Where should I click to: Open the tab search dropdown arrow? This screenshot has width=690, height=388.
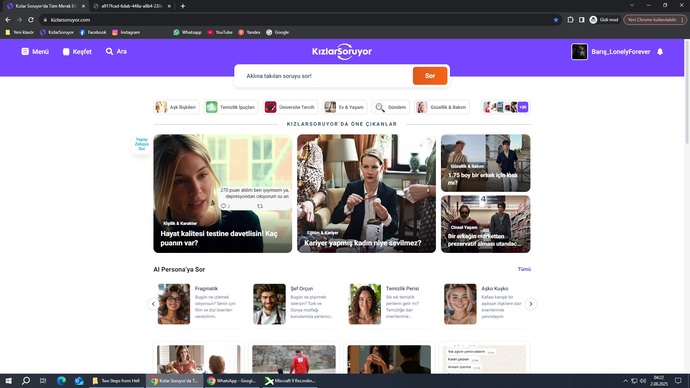632,5
